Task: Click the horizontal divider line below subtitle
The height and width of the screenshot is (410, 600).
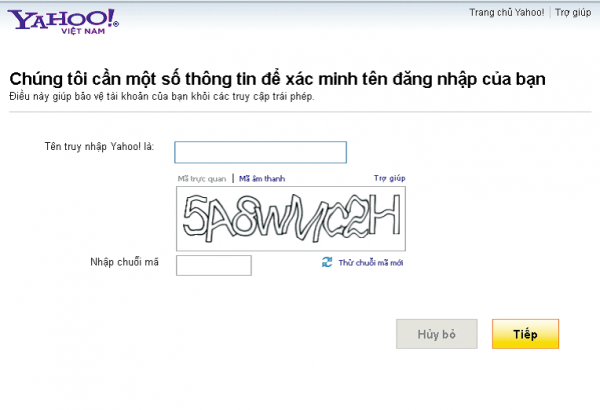Action: tap(300, 112)
